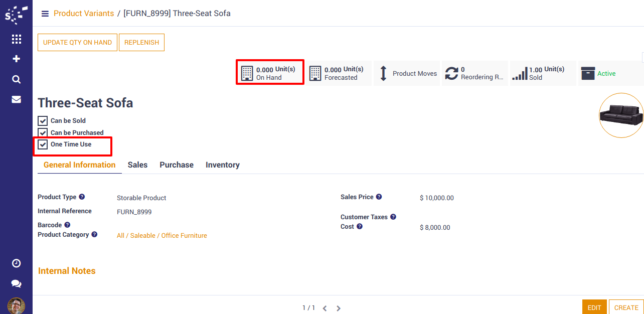Click the Edit button
Viewport: 644px width, 314px height.
pos(594,307)
